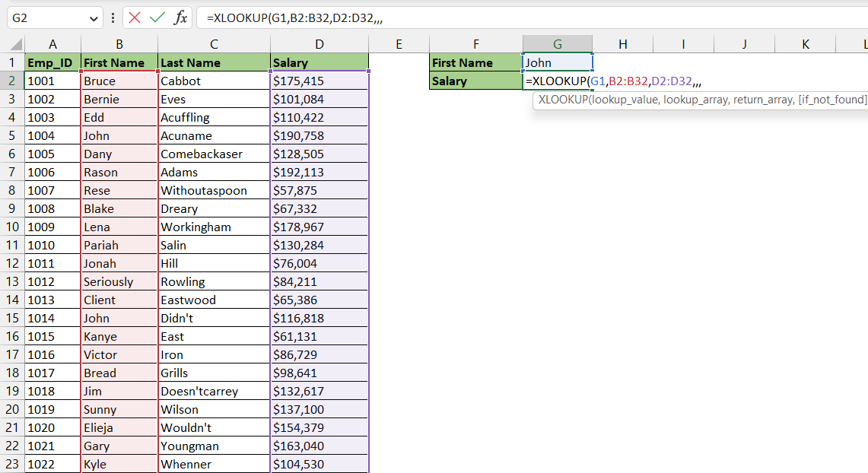Select cell with Emp_ID 1002
The height and width of the screenshot is (473, 868).
point(52,99)
